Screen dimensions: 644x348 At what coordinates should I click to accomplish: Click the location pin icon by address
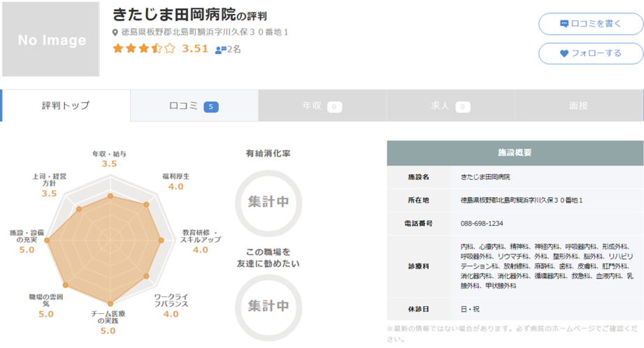[x=115, y=33]
